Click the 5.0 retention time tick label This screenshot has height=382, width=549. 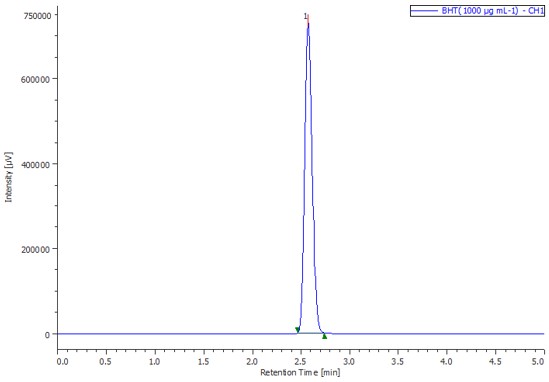tap(538, 362)
